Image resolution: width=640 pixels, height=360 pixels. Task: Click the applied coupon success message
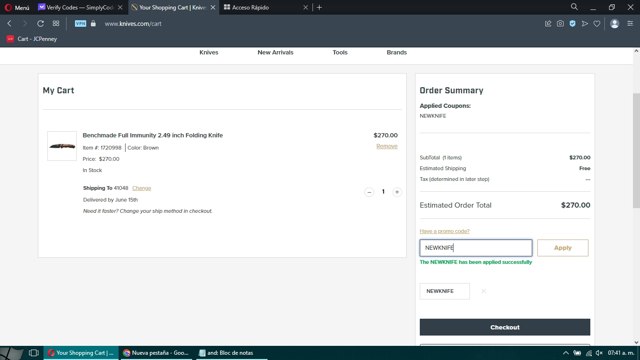[476, 262]
